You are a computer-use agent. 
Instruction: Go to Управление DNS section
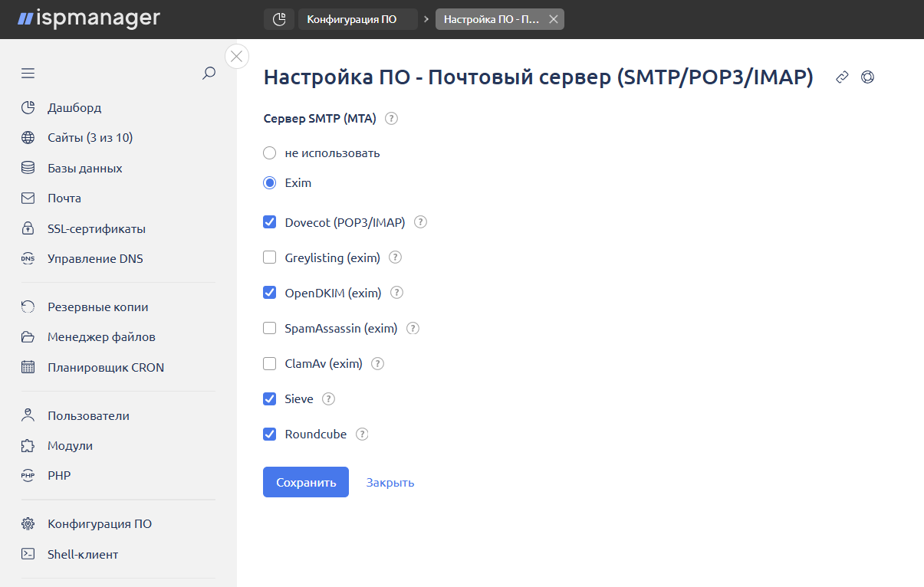[x=95, y=259]
